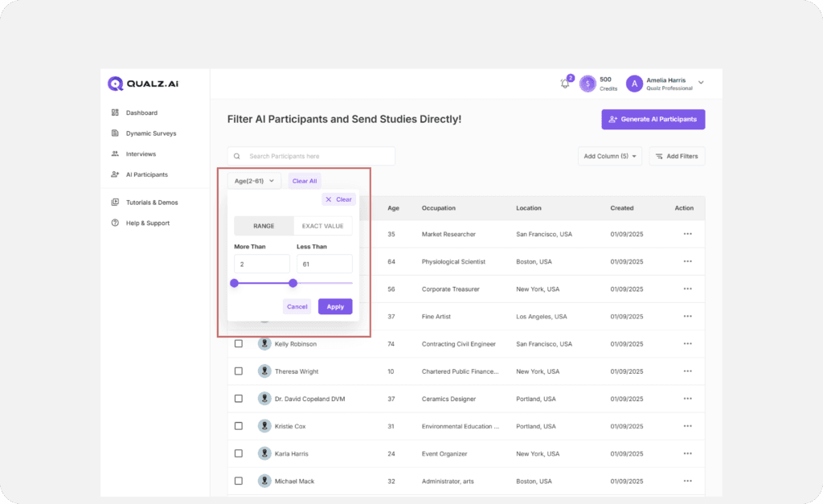The image size is (823, 504).
Task: Expand the Amelia Harris account menu
Action: (x=701, y=83)
